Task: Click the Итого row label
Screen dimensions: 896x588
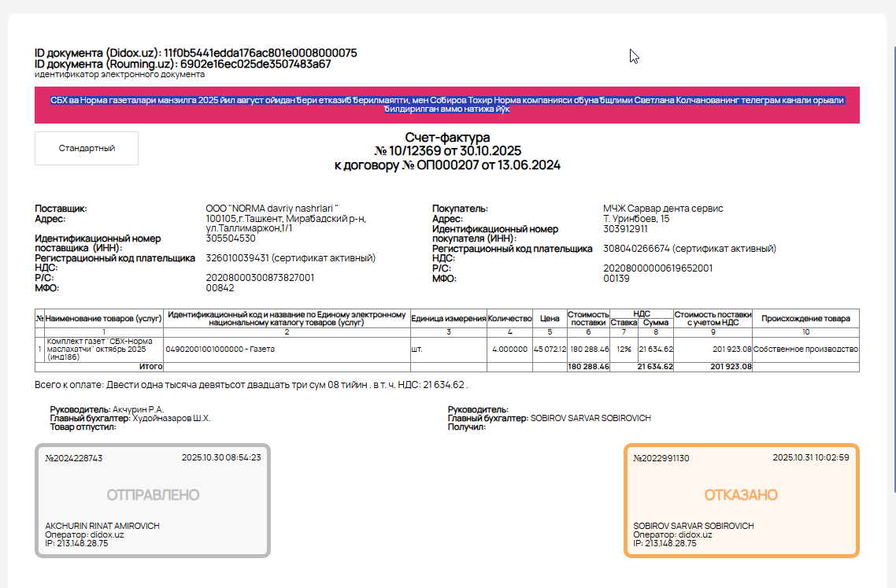Action: pos(151,367)
